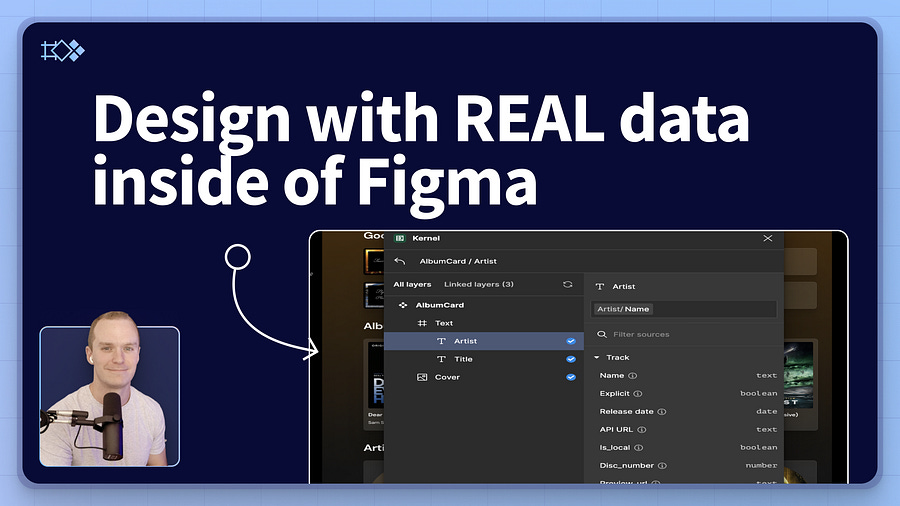
Task: Open info icon beside Disc_number
Action: click(x=662, y=466)
